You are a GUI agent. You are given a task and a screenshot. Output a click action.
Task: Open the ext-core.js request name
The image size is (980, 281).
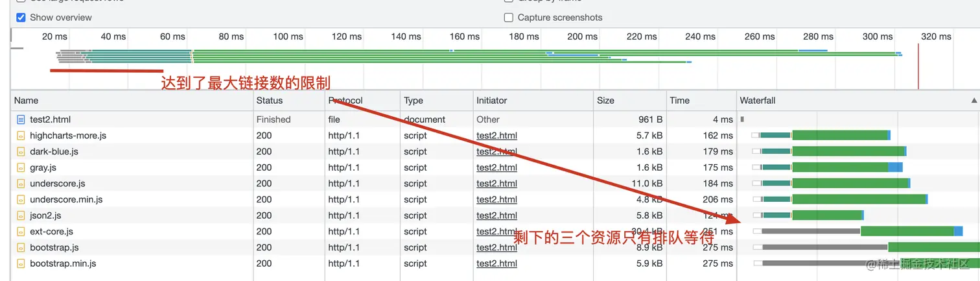[51, 232]
